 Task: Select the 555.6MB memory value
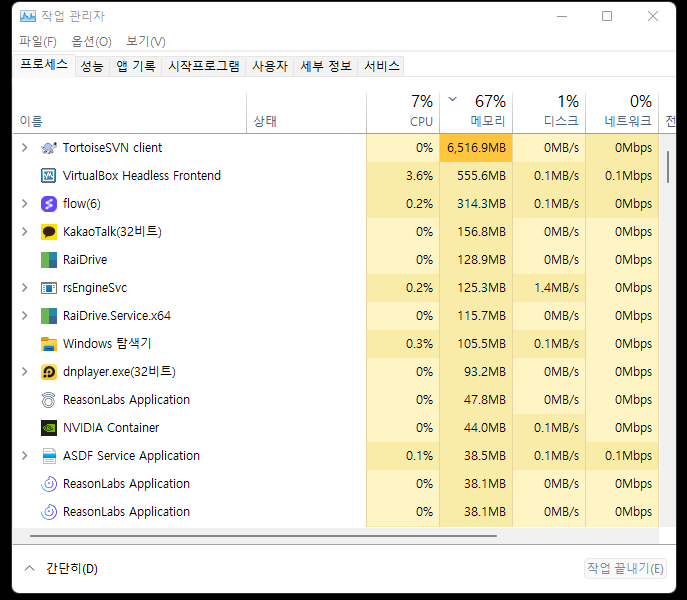[481, 176]
